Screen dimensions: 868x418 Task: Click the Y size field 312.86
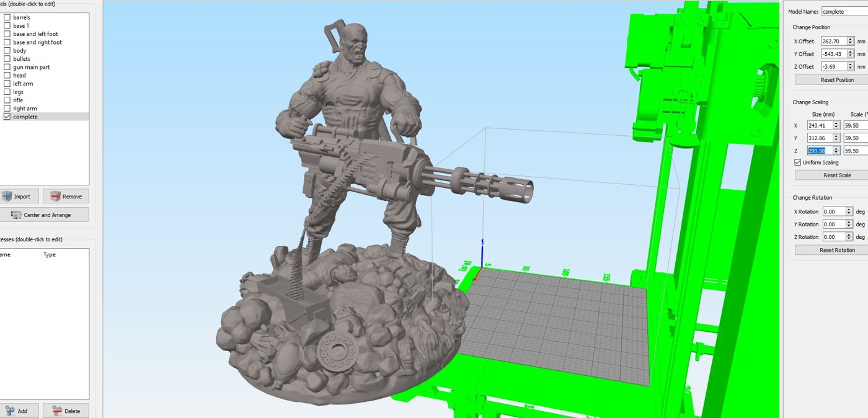point(820,138)
